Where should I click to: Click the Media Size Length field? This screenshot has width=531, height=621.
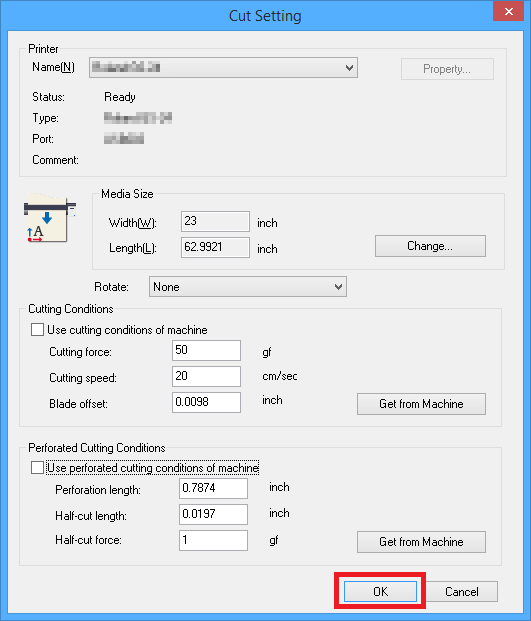coord(215,248)
